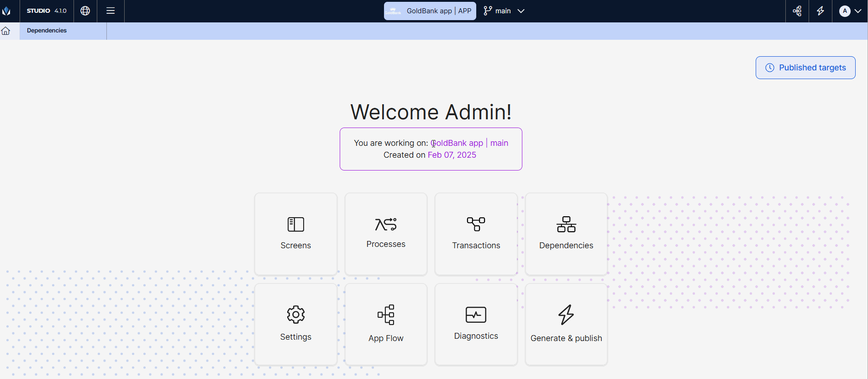Click the globe language icon
868x379 pixels.
pyautogui.click(x=85, y=11)
